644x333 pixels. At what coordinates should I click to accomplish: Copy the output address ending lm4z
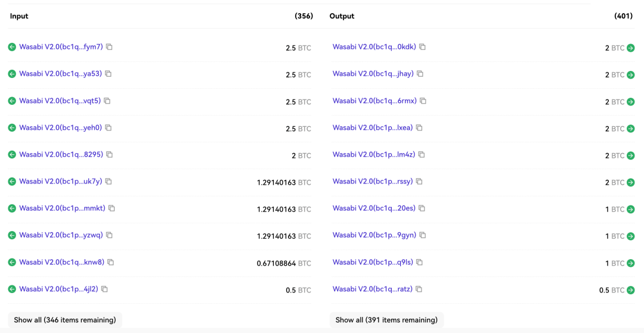[422, 155]
